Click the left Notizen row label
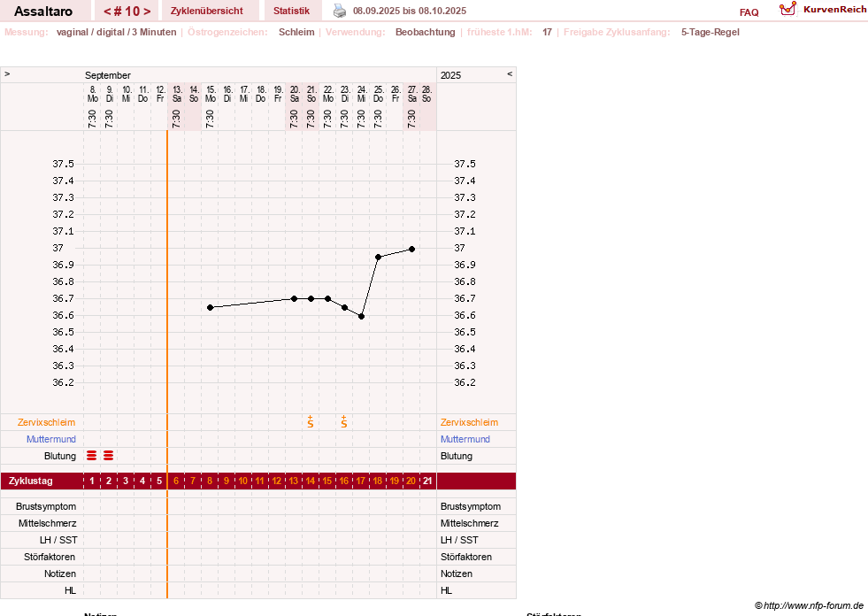The image size is (868, 616). [60, 574]
